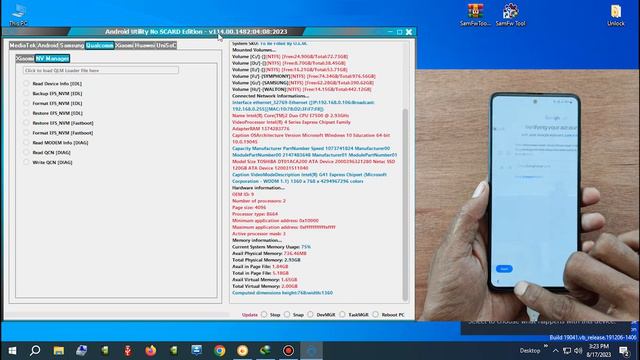Click 'Page size: 4096' log line
The image size is (640, 360).
pos(249,207)
